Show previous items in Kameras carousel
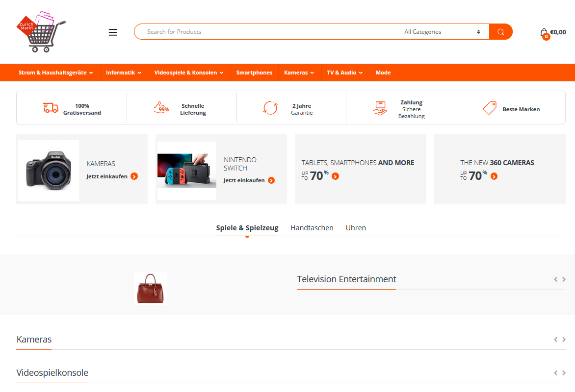This screenshot has width=575, height=392. [555, 340]
